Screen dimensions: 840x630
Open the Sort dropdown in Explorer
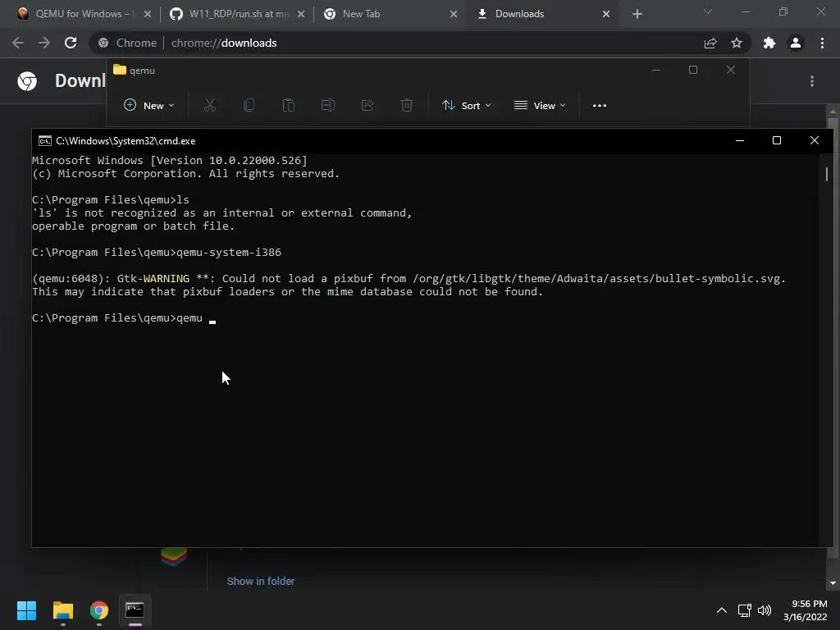[x=466, y=105]
